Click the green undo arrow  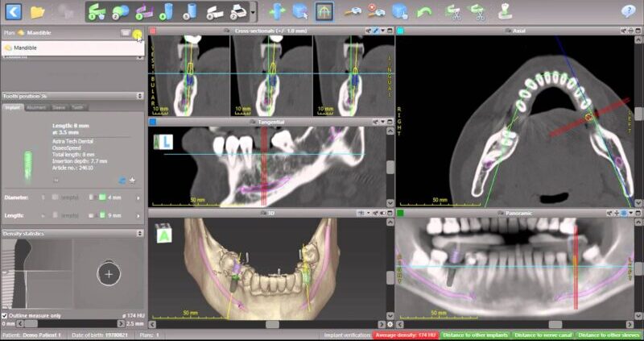click(x=424, y=12)
